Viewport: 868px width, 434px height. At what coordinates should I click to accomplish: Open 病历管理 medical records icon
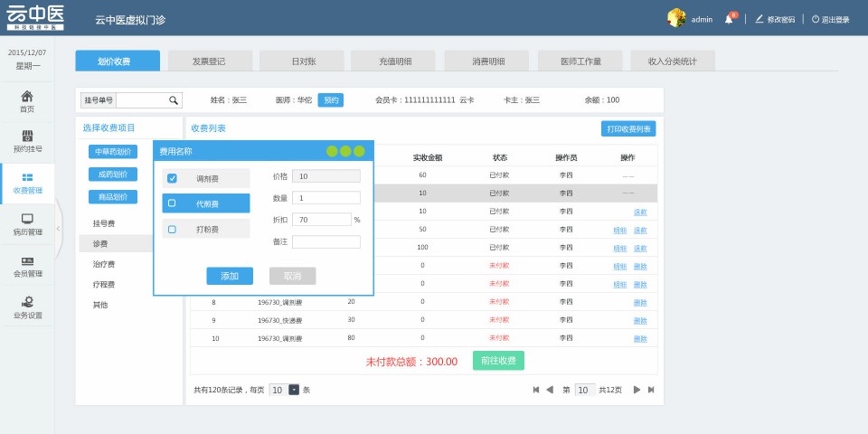27,219
